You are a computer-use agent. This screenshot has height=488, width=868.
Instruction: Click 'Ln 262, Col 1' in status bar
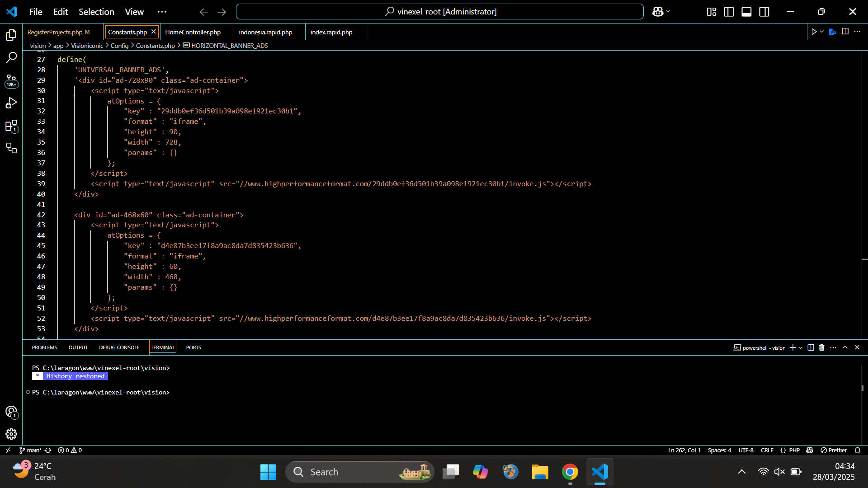pos(684,450)
